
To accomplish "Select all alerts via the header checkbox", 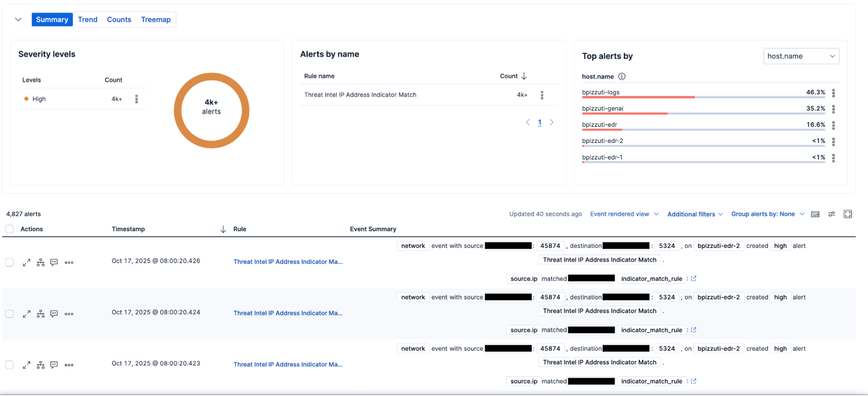I will click(9, 229).
